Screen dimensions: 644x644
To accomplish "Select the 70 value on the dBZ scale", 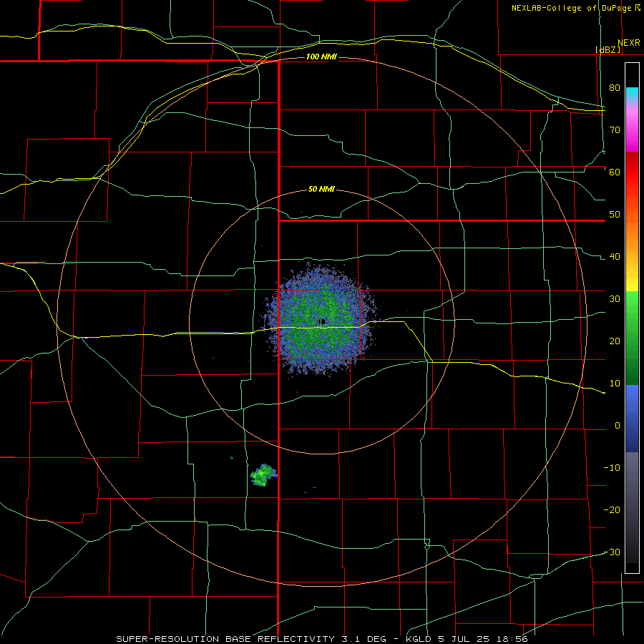I will coord(615,130).
